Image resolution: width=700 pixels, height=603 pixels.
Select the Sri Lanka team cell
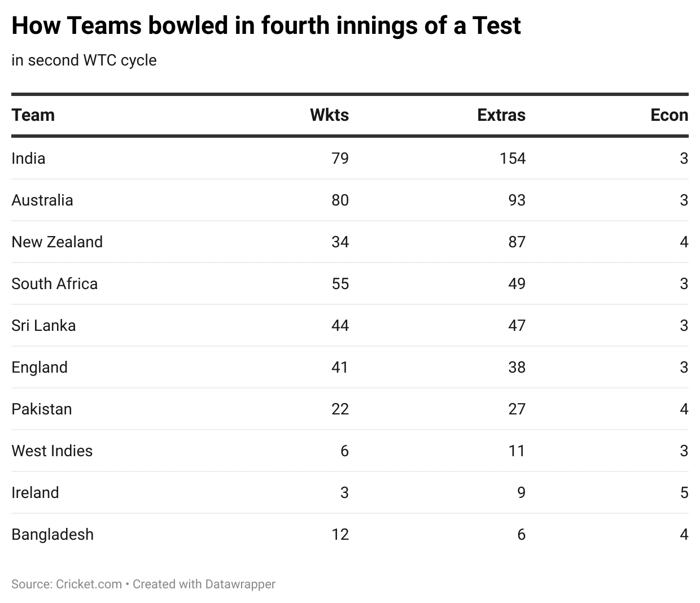tap(43, 325)
